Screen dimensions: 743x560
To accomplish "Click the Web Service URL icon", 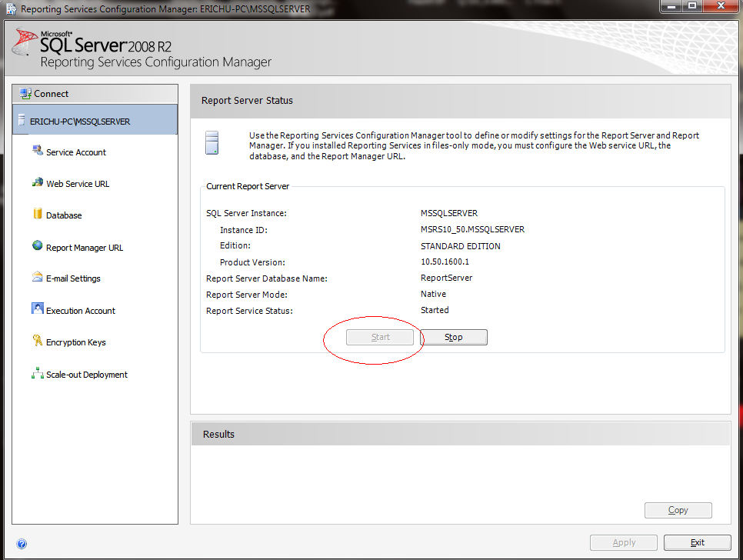I will click(38, 182).
